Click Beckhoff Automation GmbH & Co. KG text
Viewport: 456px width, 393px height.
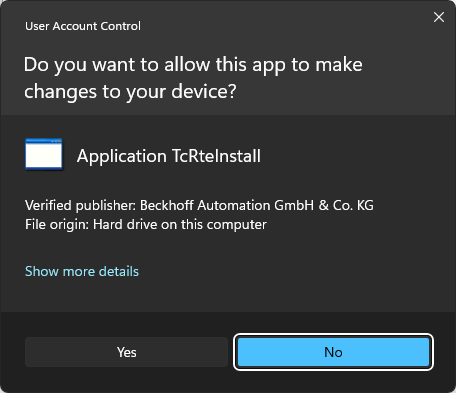pyautogui.click(x=257, y=205)
